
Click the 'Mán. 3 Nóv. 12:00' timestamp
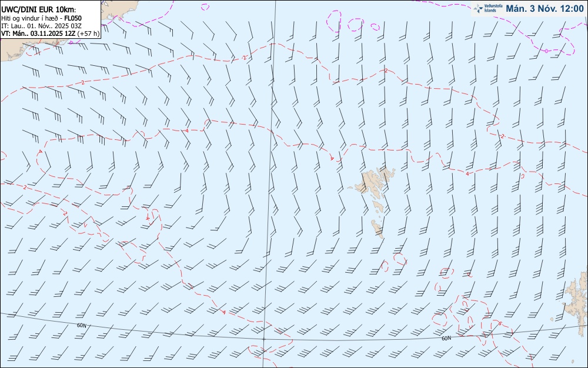pos(544,9)
